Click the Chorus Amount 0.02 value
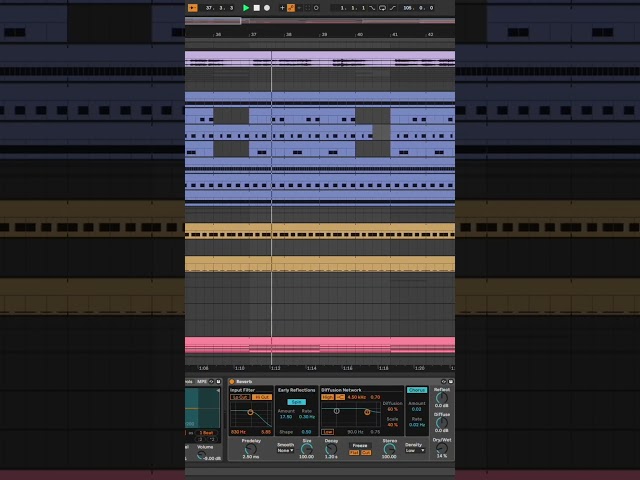The height and width of the screenshot is (480, 640). click(416, 409)
